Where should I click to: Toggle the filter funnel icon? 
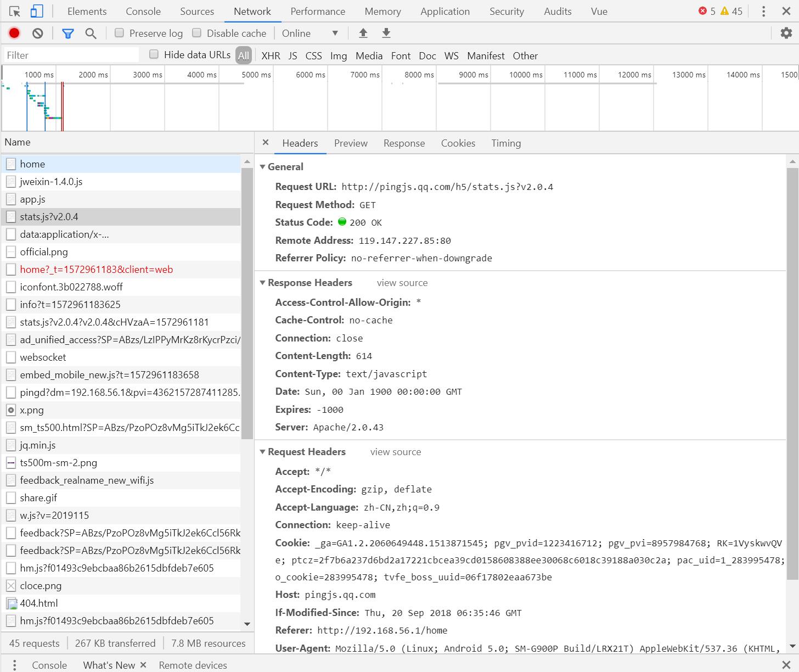point(67,33)
